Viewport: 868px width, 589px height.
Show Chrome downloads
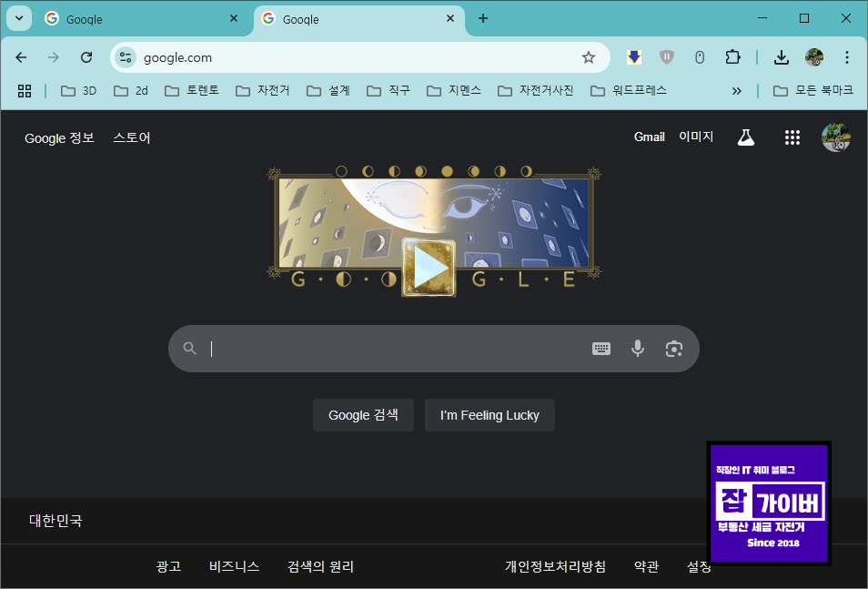781,57
